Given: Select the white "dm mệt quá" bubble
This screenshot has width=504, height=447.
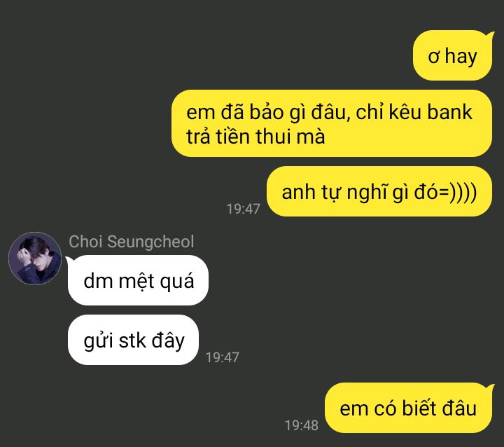Looking at the screenshot, I should coord(138,280).
